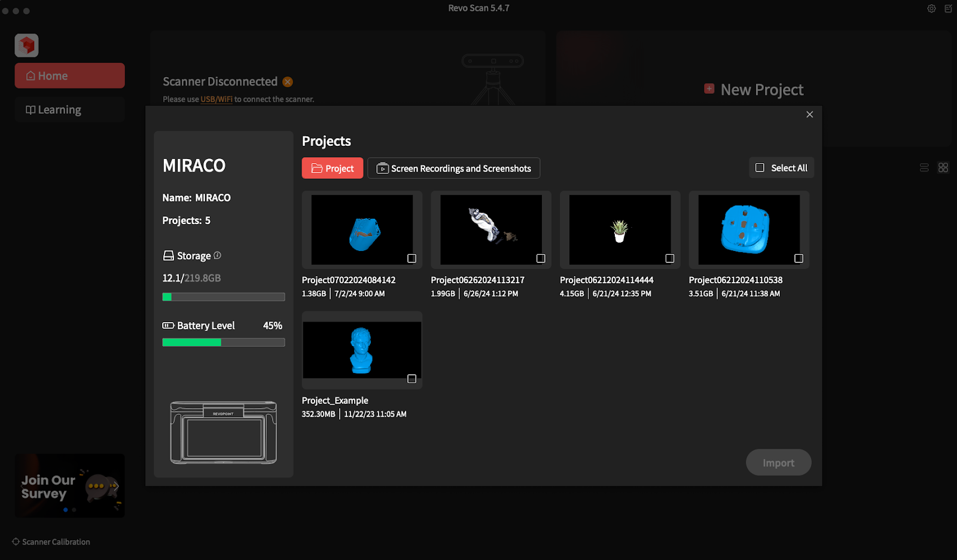This screenshot has width=957, height=560.
Task: Click the MIRACO scanner device illustration
Action: tap(224, 433)
